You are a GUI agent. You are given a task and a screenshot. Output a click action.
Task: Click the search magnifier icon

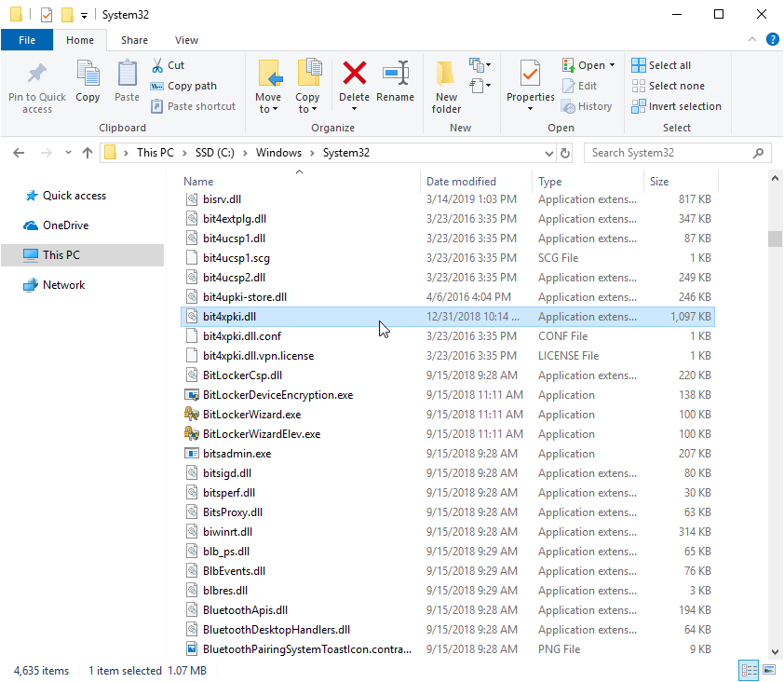[759, 153]
